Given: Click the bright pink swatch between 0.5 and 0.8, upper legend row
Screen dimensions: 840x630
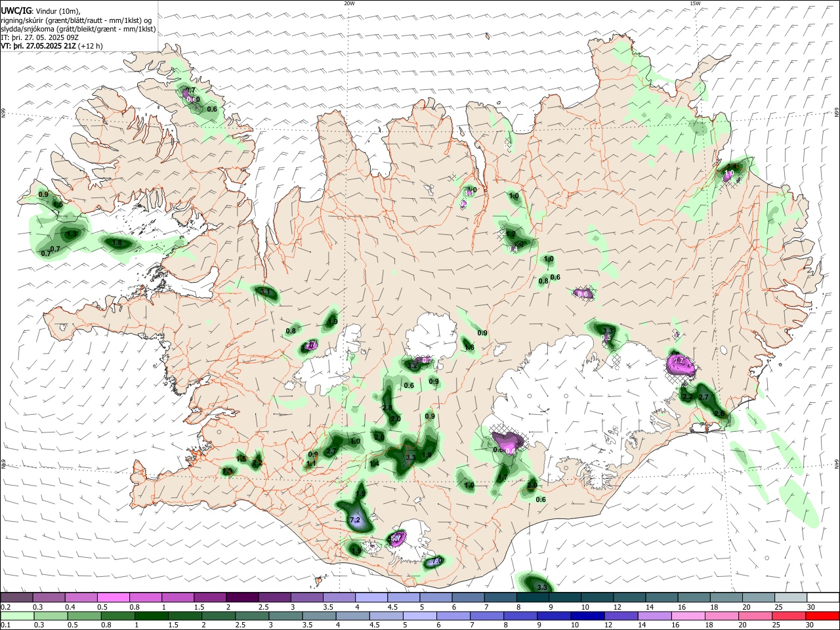Looking at the screenshot, I should pyautogui.click(x=113, y=598).
